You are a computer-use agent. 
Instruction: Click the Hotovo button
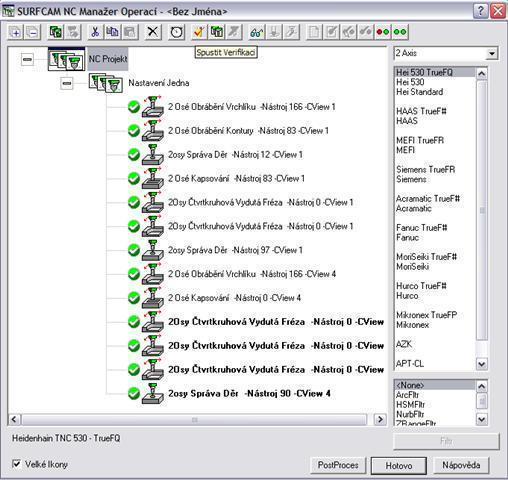[399, 465]
